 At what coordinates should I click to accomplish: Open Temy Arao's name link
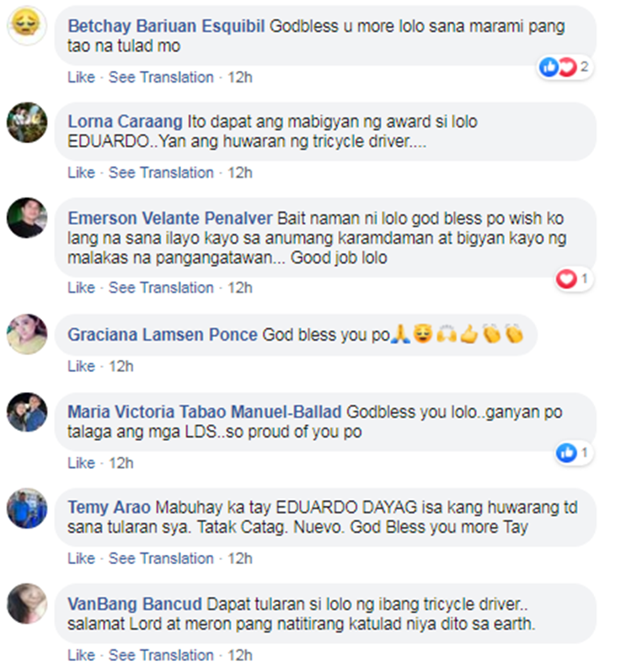pos(109,508)
